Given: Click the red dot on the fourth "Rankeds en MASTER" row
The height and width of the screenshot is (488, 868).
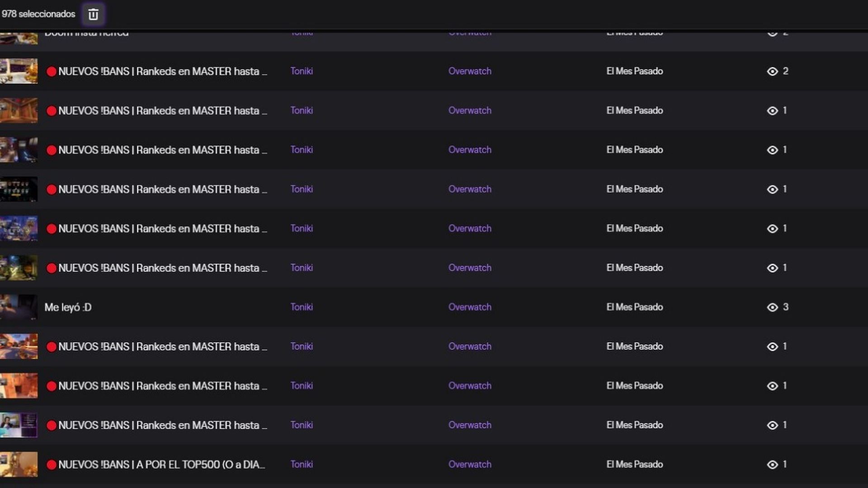Looking at the screenshot, I should tap(52, 189).
